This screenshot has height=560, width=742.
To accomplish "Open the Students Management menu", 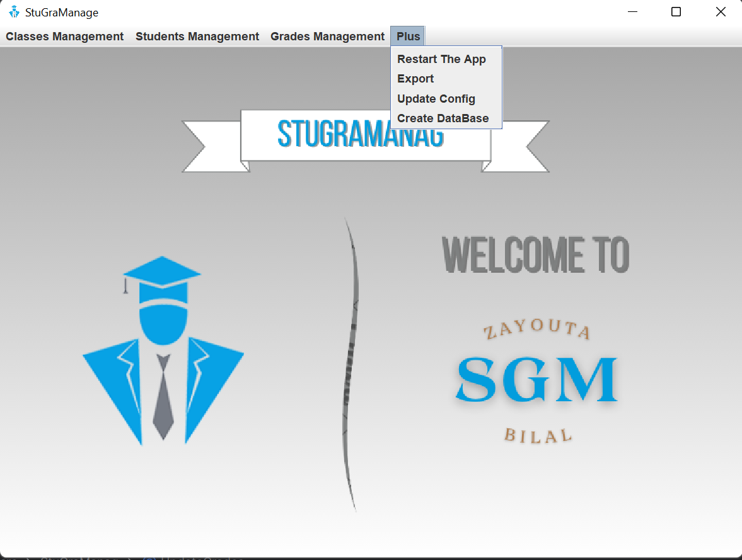I will click(x=197, y=37).
